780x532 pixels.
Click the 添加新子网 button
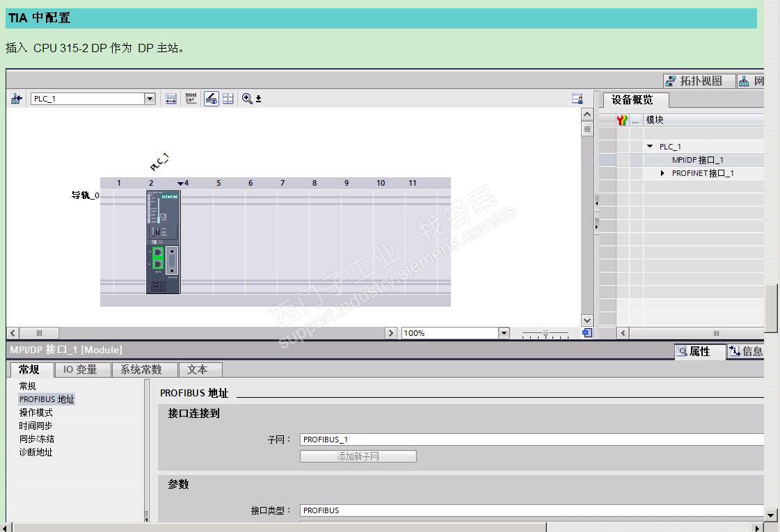[x=358, y=456]
